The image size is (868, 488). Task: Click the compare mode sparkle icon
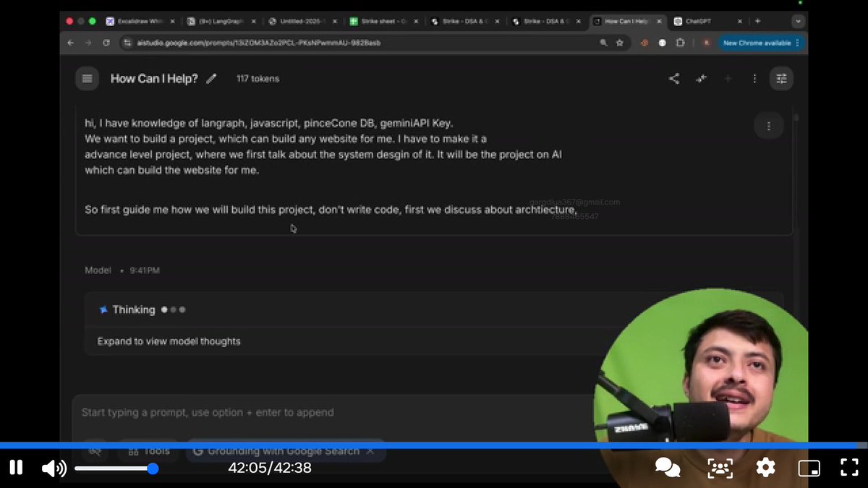[x=701, y=79]
